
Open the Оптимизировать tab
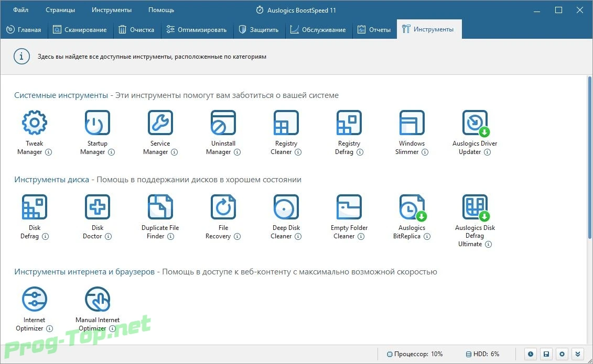(x=197, y=29)
